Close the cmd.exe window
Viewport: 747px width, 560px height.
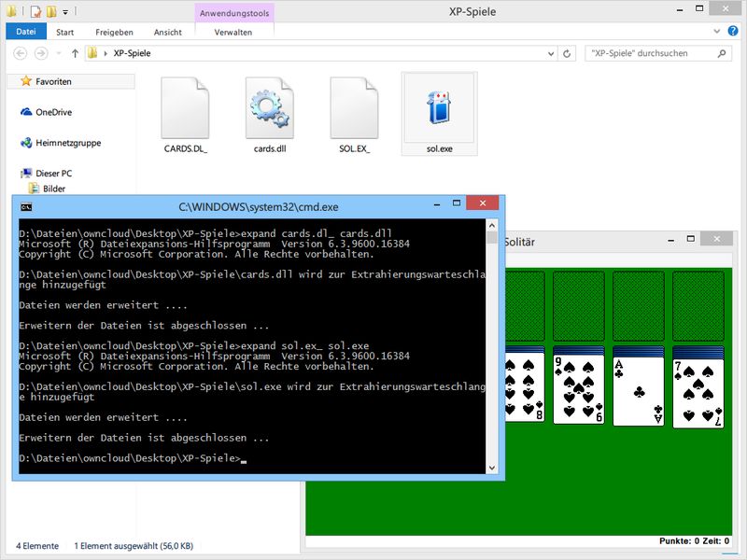483,203
